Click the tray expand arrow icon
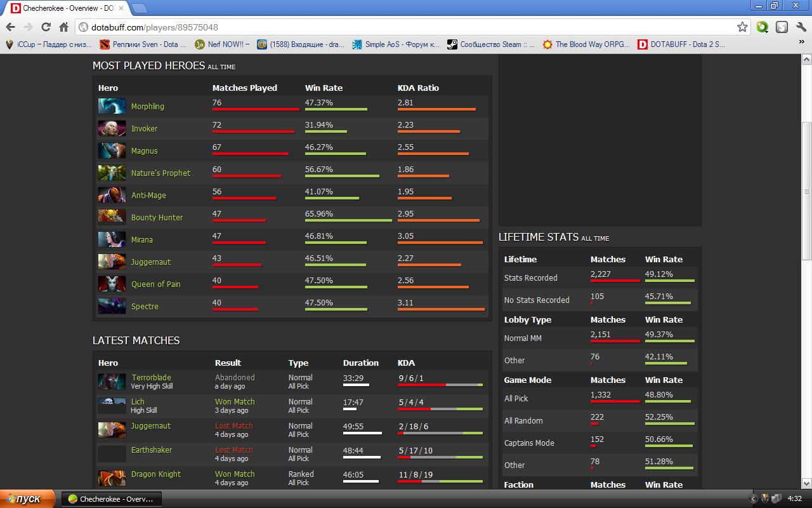This screenshot has width=812, height=508. coord(754,498)
